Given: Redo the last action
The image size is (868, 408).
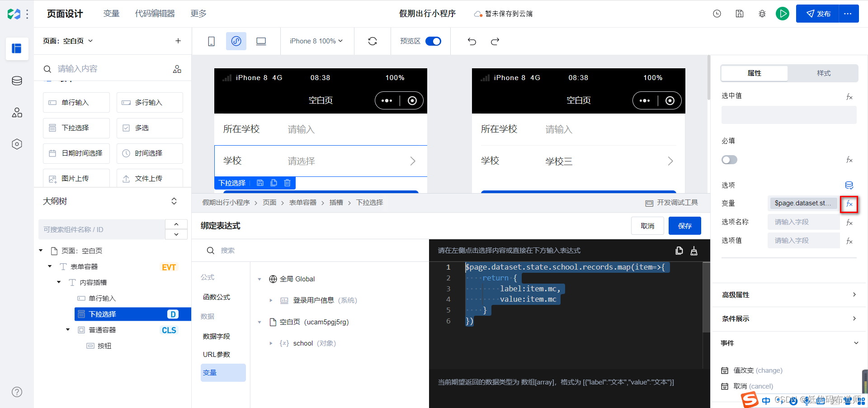Looking at the screenshot, I should (x=495, y=41).
